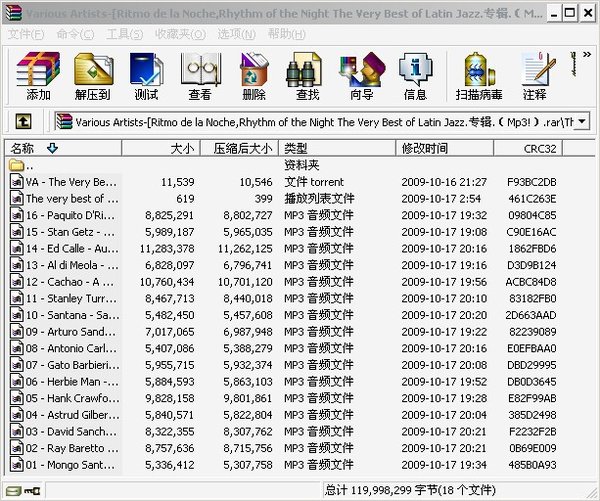Click the 删除 (Delete) toolbar icon
Screen dimensions: 600x501
click(x=254, y=76)
